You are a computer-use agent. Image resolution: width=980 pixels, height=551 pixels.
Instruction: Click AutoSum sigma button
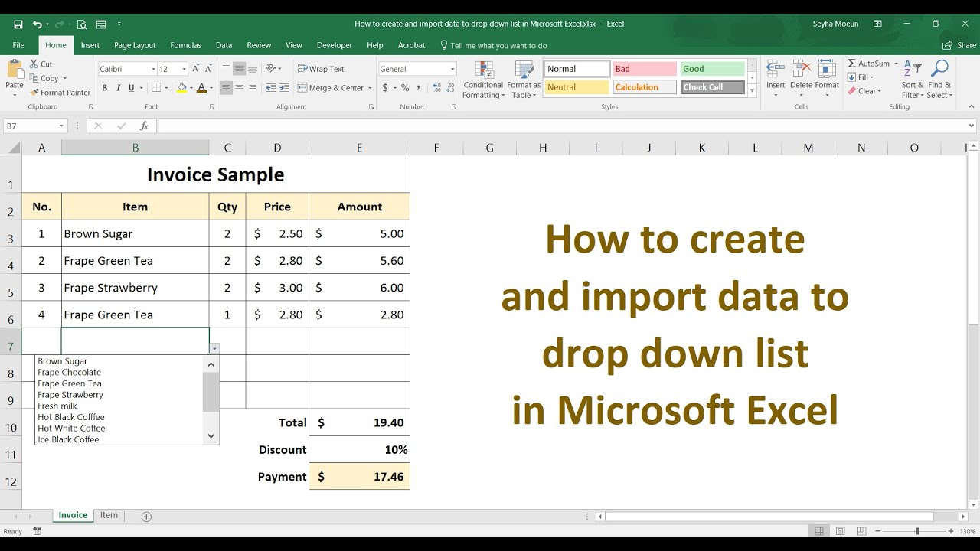point(868,64)
